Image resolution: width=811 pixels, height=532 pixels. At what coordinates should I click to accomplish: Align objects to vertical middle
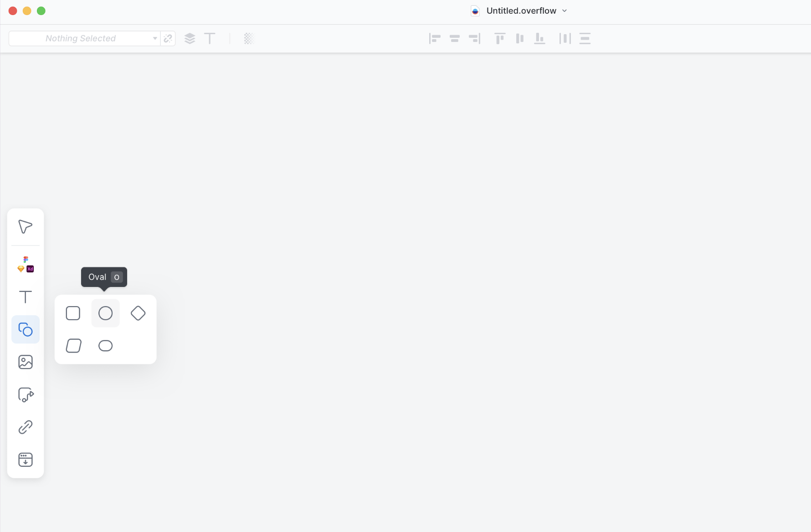[x=520, y=39]
